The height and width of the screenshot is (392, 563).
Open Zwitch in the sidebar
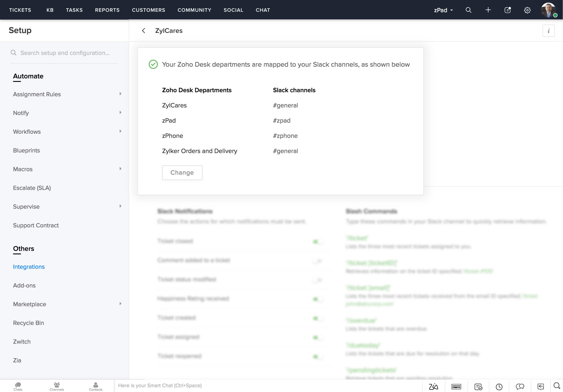coord(22,341)
